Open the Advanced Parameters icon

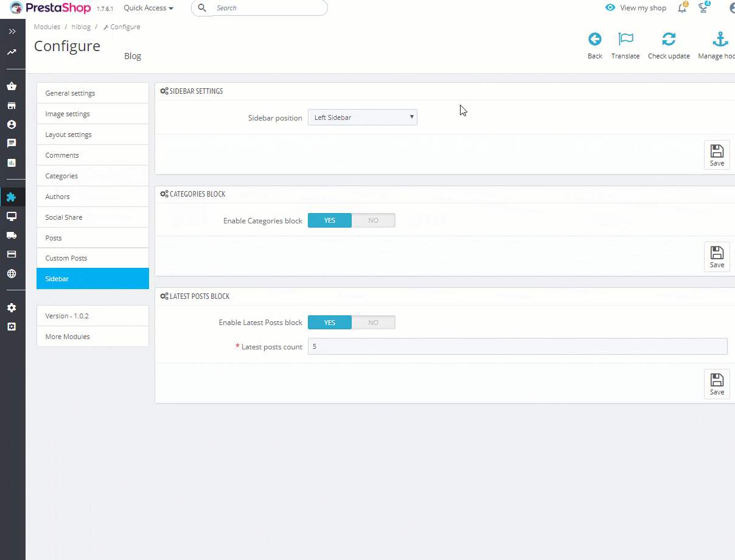coord(12,327)
